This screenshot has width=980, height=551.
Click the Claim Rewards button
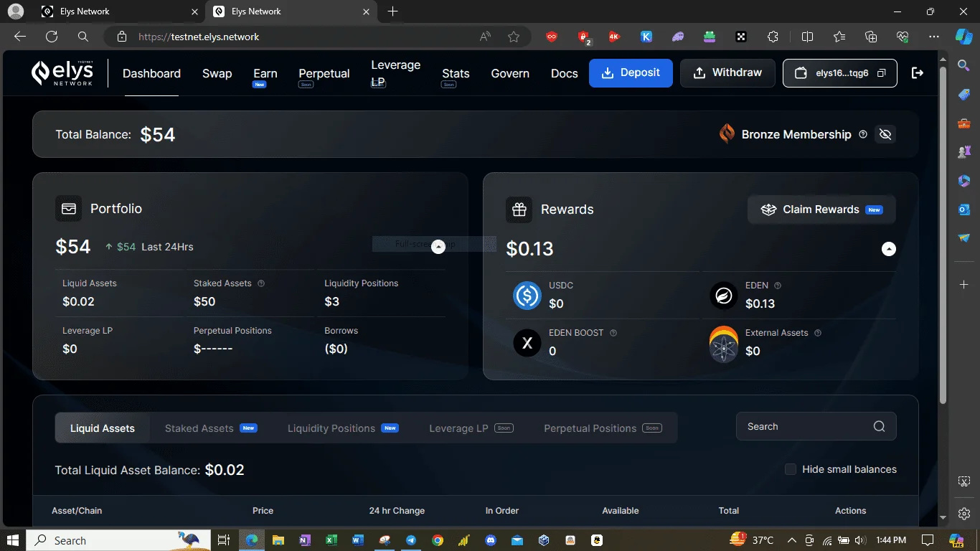[x=821, y=209]
